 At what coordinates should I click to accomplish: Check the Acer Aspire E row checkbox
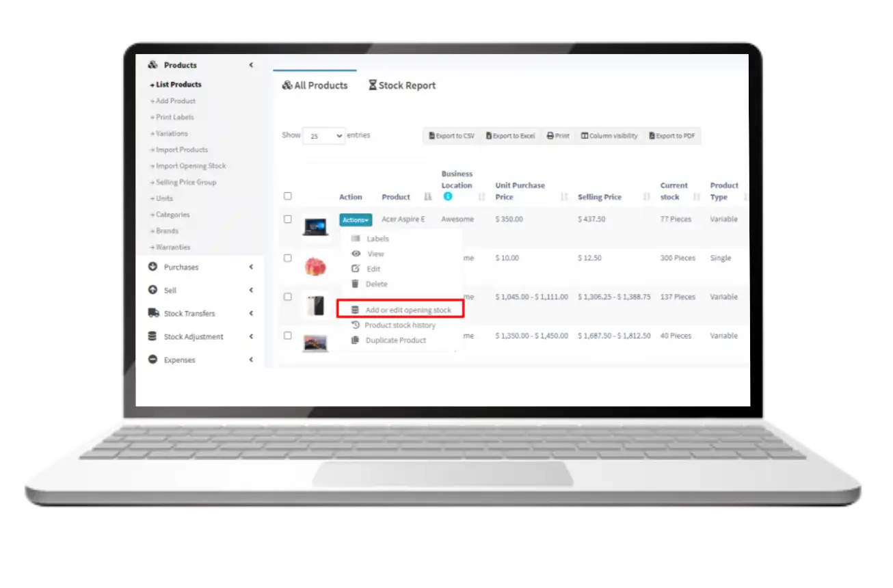click(x=288, y=219)
